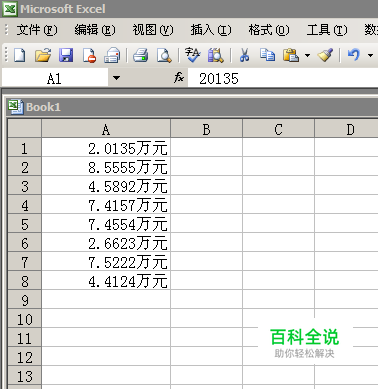Click the Permission icon with the red badge
This screenshot has height=389, width=378.
coord(89,55)
